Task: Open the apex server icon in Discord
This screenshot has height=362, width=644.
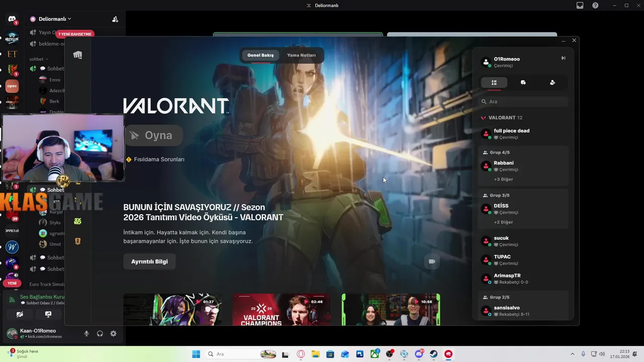Action: point(12,86)
